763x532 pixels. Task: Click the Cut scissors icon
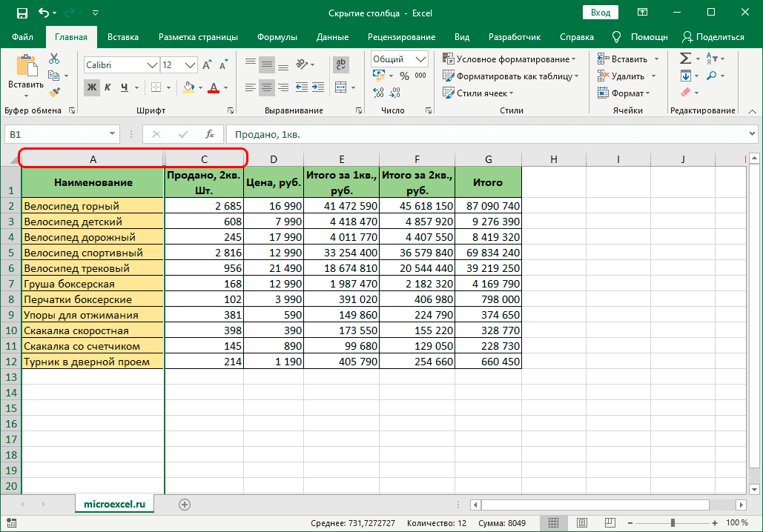pyautogui.click(x=54, y=59)
